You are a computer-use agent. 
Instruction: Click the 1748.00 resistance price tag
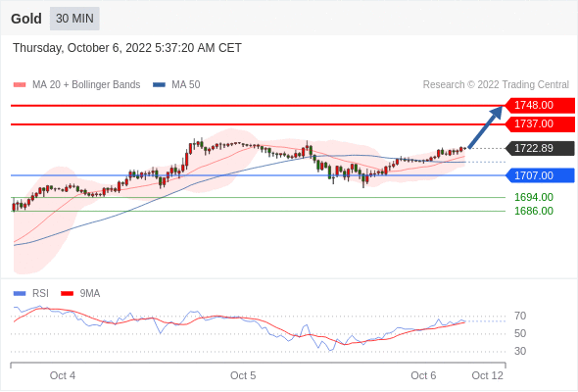point(540,106)
